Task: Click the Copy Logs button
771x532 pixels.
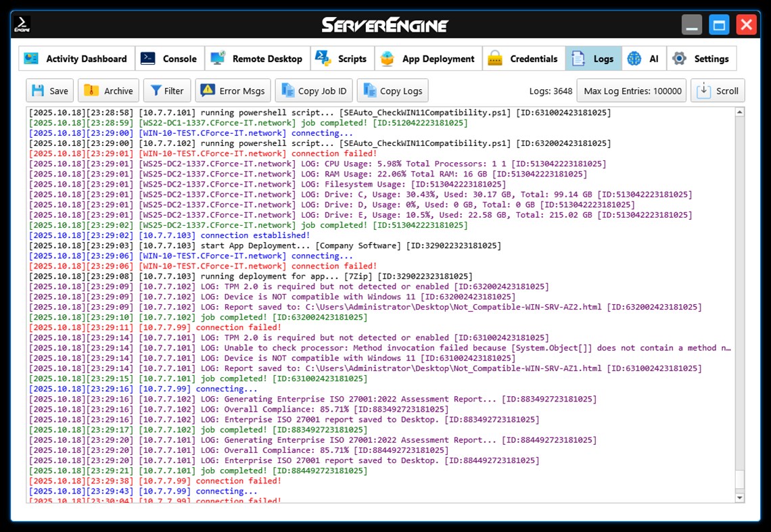Action: pos(392,91)
